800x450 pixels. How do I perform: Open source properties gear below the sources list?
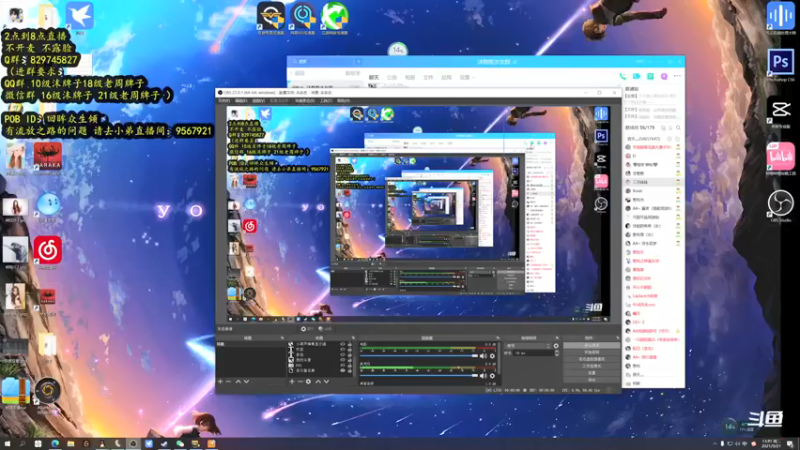coord(308,382)
